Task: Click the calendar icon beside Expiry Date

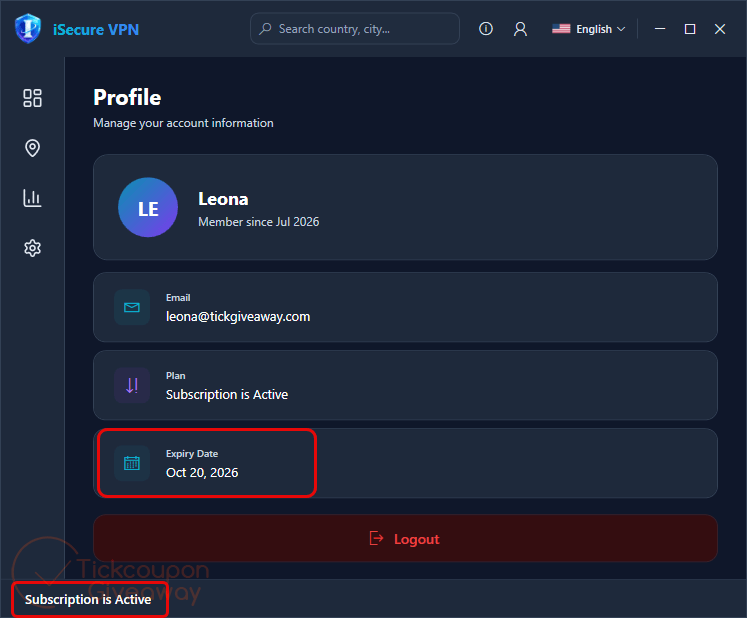Action: (x=132, y=463)
